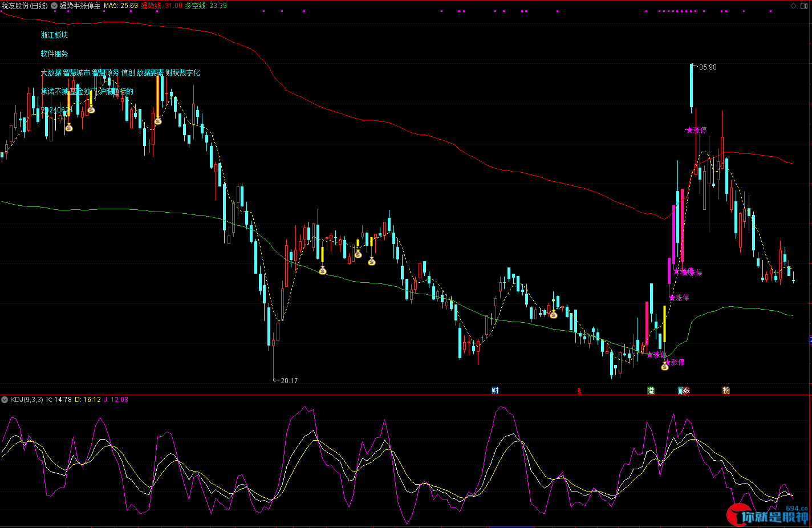The width and height of the screenshot is (812, 528).
Task: Click the red $ dividend marker
Action: click(x=579, y=391)
